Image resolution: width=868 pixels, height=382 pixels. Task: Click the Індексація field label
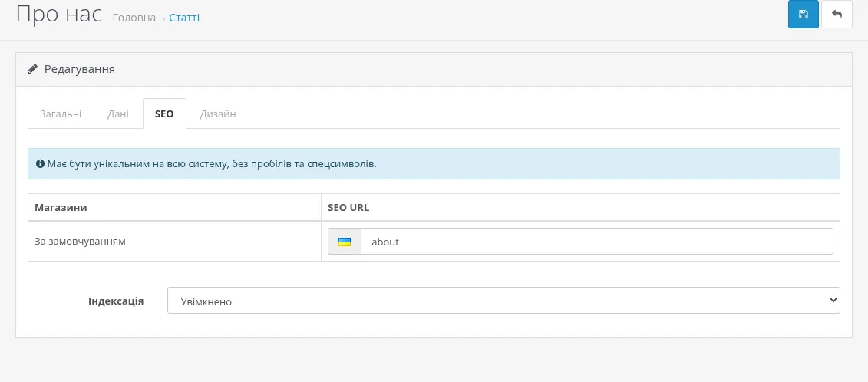[x=116, y=301]
